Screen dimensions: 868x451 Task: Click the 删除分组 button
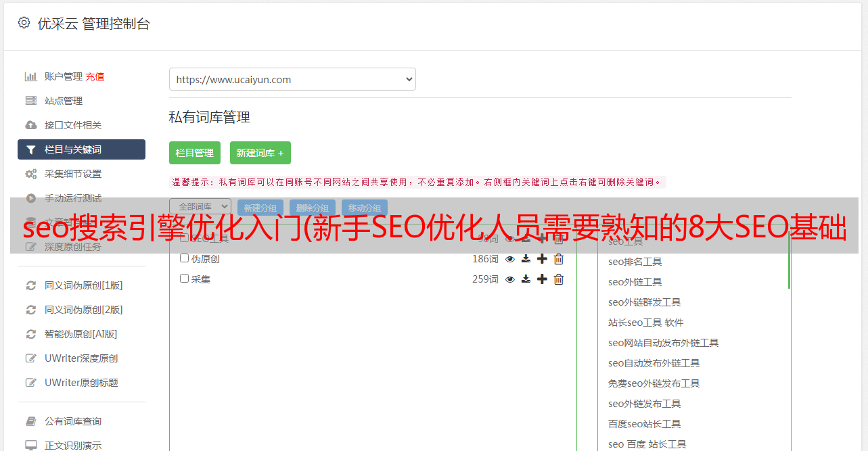[x=313, y=208]
